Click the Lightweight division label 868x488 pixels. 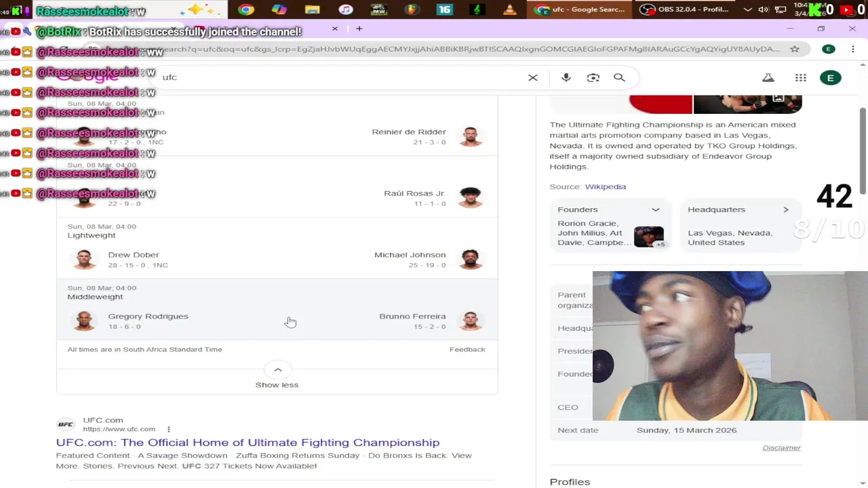92,235
